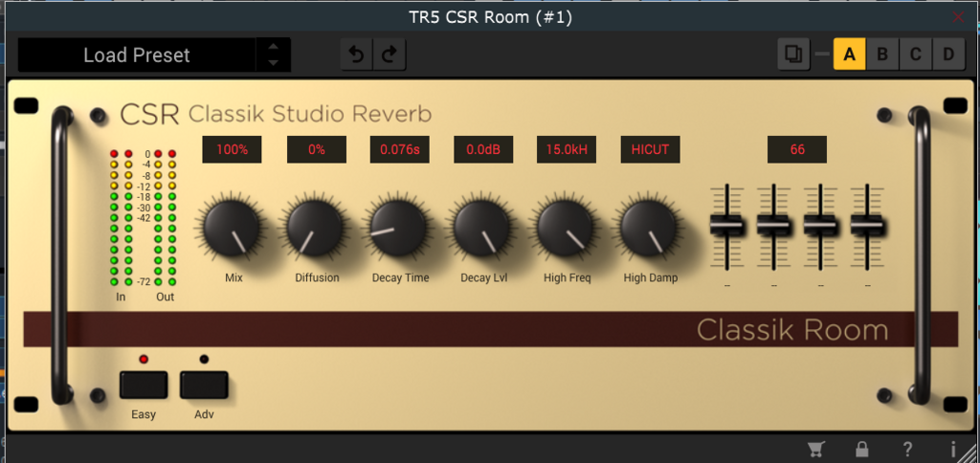The height and width of the screenshot is (463, 980).
Task: Click the 0% Diffusion value display
Action: point(316,150)
